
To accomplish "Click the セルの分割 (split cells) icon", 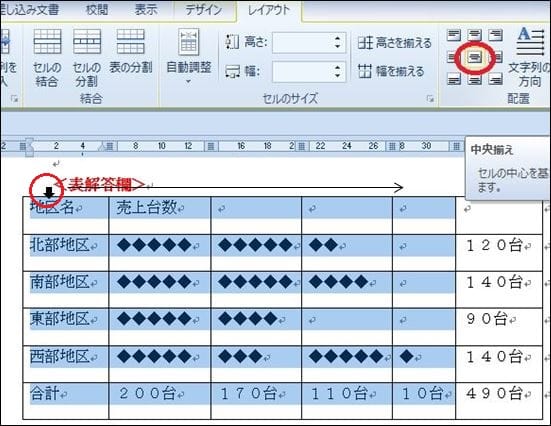I will tap(87, 41).
